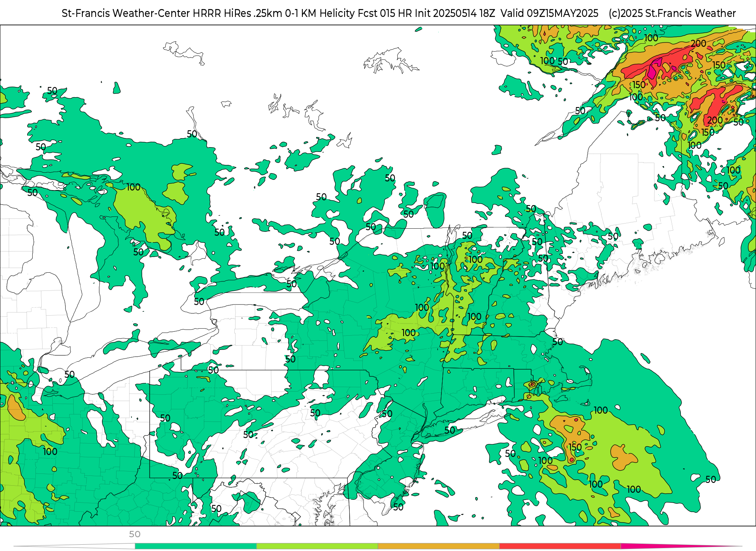The height and width of the screenshot is (551, 756).
Task: Click the 'Valid 09Z15MAY2025' valid time text
Action: [549, 13]
